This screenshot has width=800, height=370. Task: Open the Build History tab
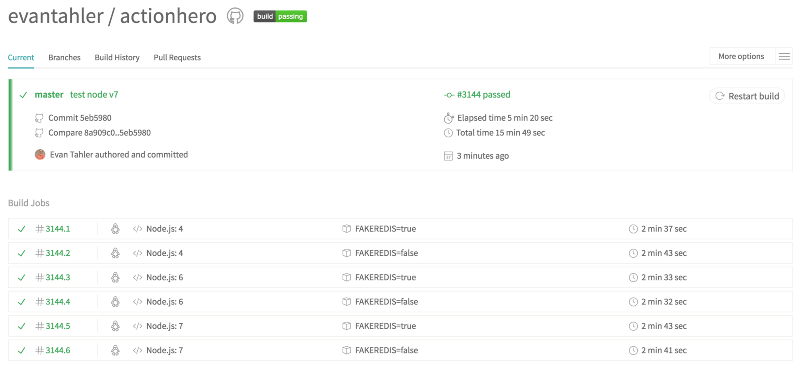coord(117,57)
